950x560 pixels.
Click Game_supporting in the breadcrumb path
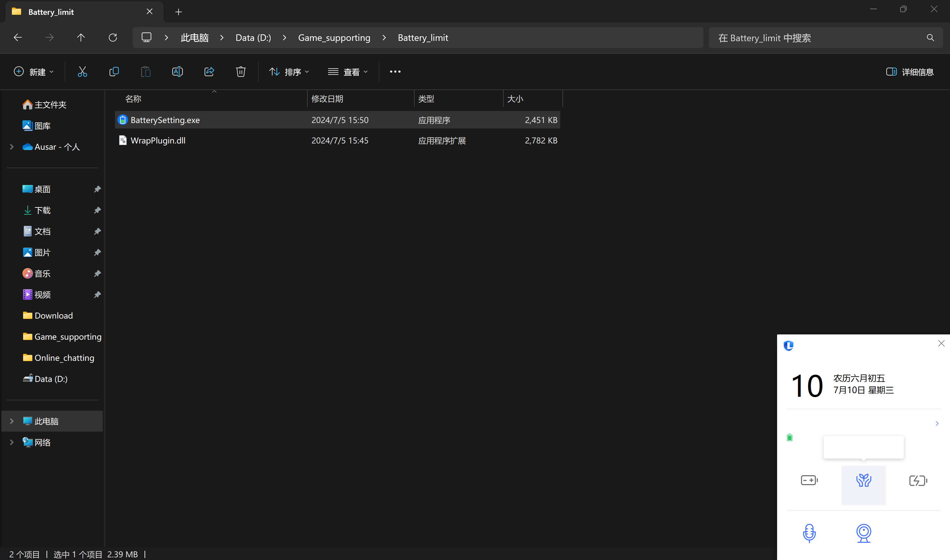click(x=334, y=38)
